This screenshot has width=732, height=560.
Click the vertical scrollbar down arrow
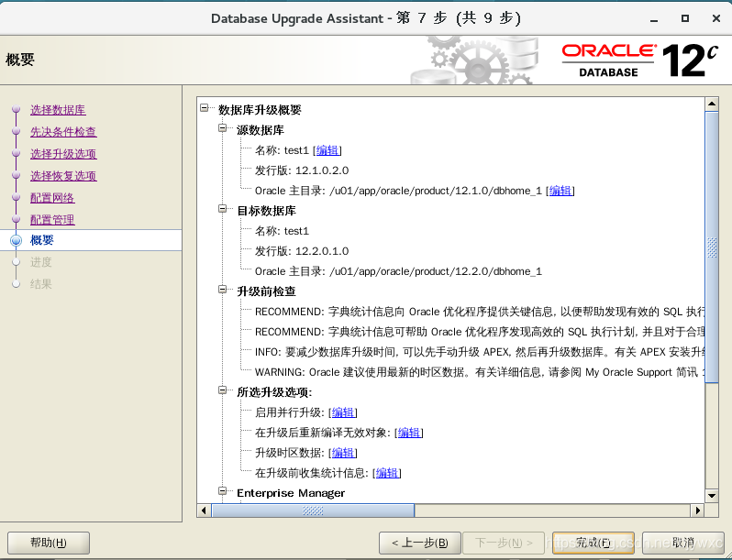click(x=712, y=496)
